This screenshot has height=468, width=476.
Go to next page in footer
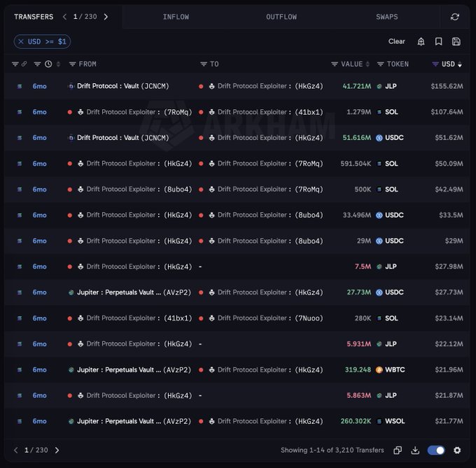(57, 450)
